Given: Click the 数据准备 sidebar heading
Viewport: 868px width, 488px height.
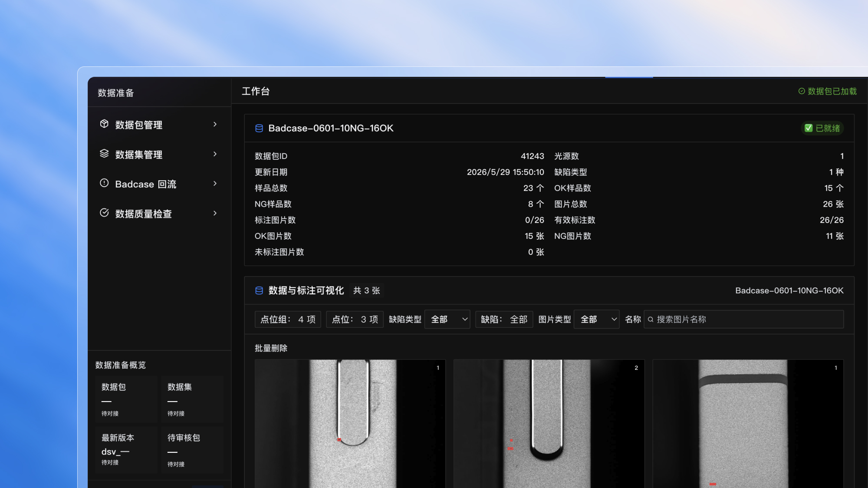Looking at the screenshot, I should pos(116,93).
